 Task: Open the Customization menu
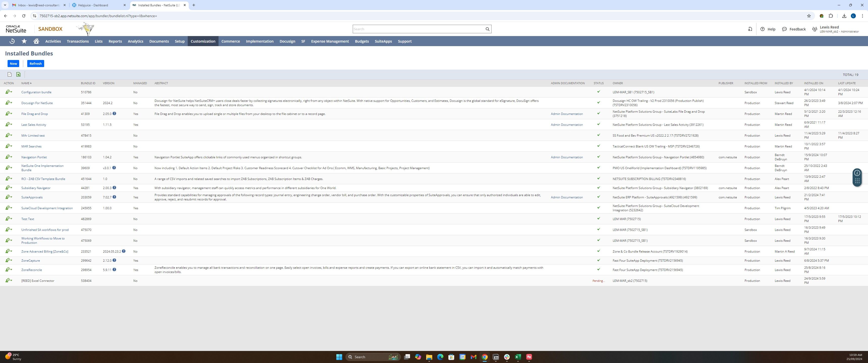pyautogui.click(x=203, y=41)
